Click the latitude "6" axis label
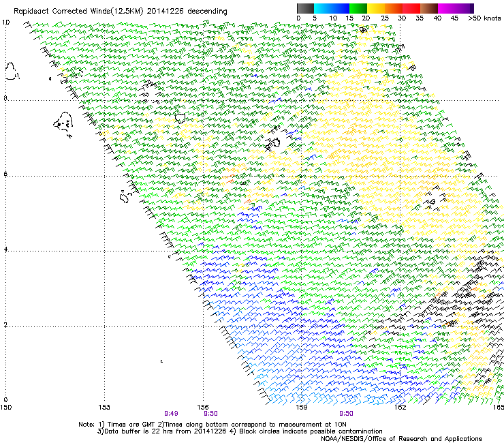 tap(5, 174)
